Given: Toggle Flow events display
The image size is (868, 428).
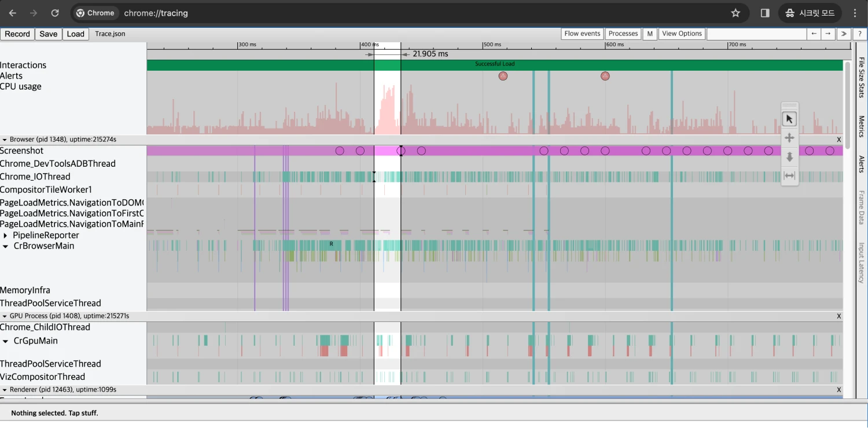Looking at the screenshot, I should click(582, 34).
